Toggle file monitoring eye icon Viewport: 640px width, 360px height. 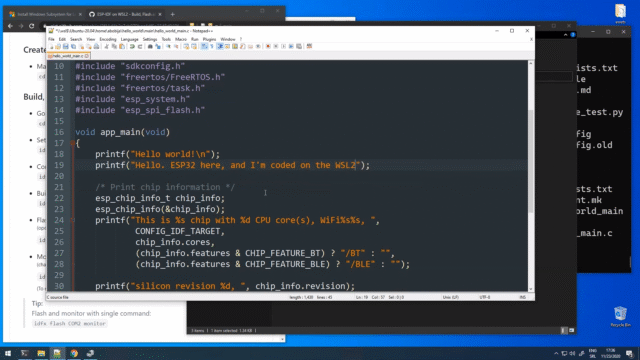[258, 47]
